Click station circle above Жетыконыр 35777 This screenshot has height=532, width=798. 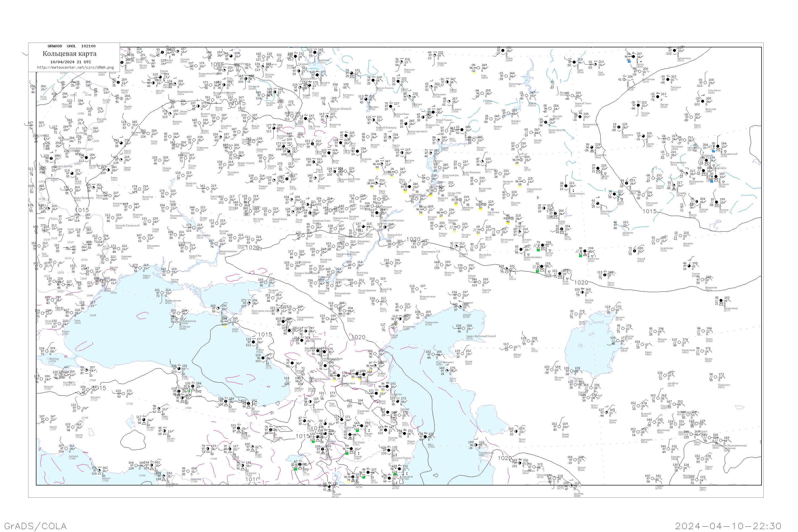click(721, 301)
